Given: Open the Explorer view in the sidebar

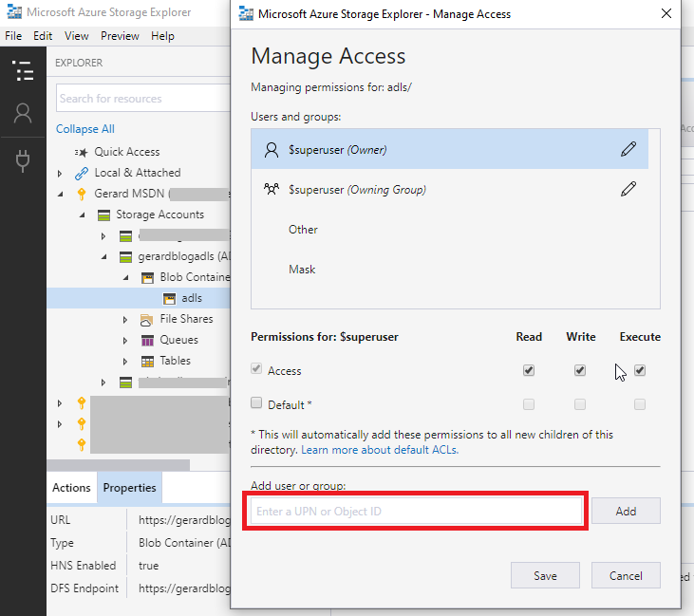Looking at the screenshot, I should click(23, 71).
